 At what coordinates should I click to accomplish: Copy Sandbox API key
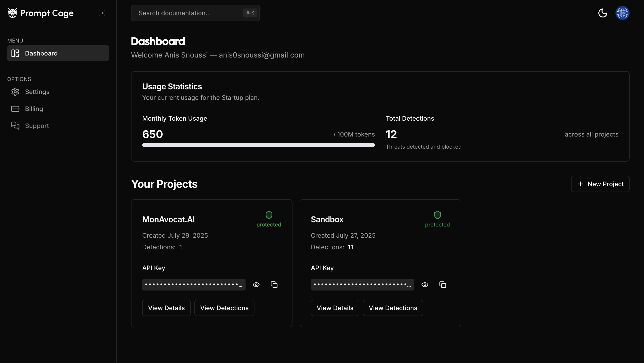pos(443,285)
